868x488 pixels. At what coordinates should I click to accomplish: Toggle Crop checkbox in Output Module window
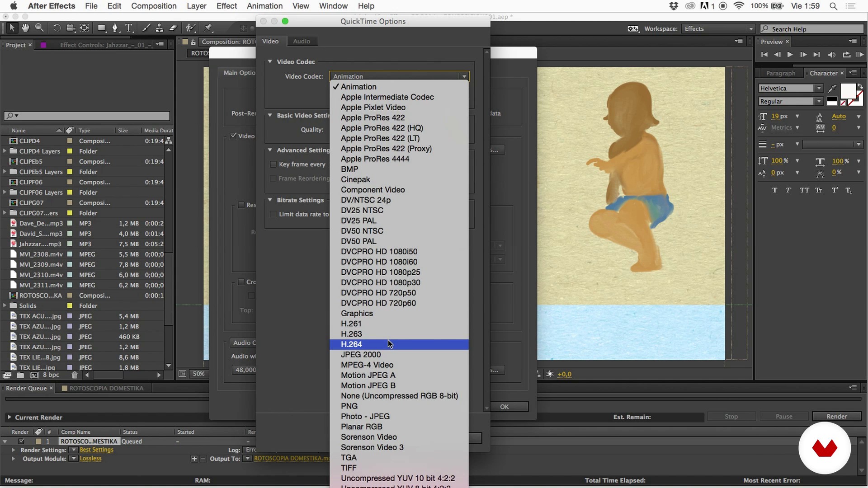(x=241, y=282)
